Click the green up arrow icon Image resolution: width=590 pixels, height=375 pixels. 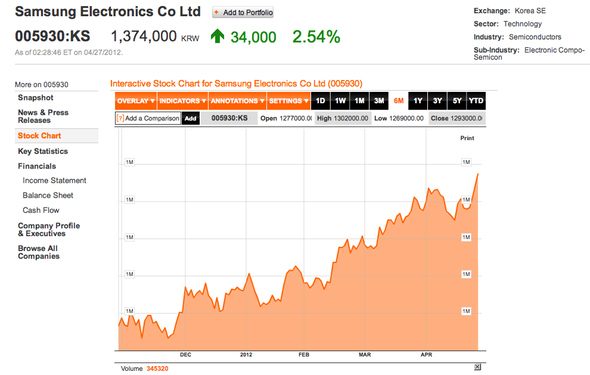click(217, 36)
